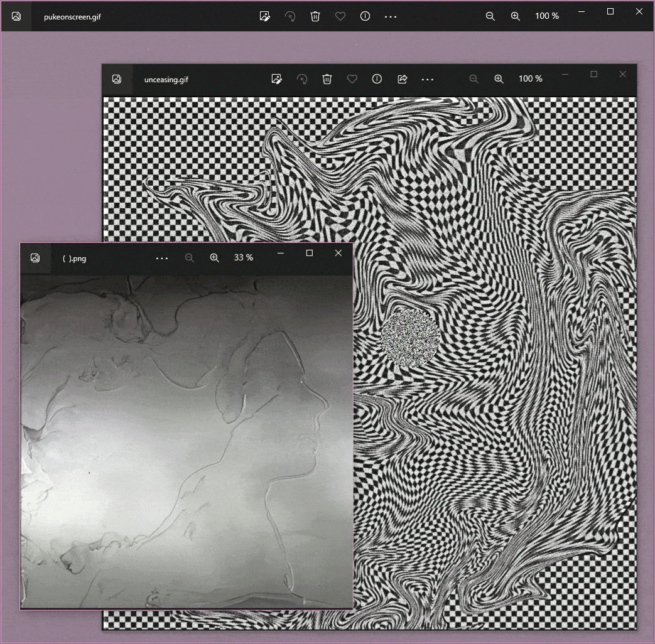This screenshot has width=655, height=644.
Task: Rotate image in unceasing.gif window
Action: pos(301,79)
